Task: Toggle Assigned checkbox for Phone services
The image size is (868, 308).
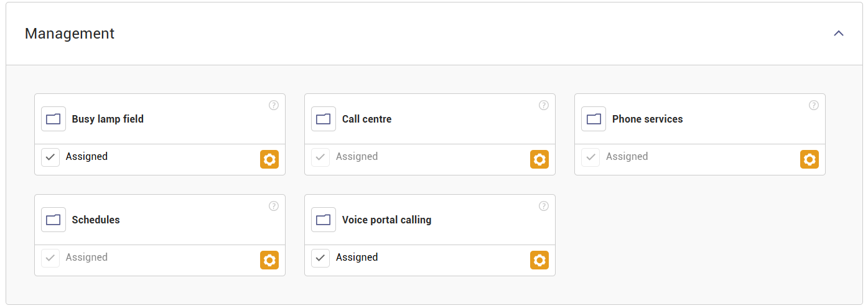Action: click(590, 157)
